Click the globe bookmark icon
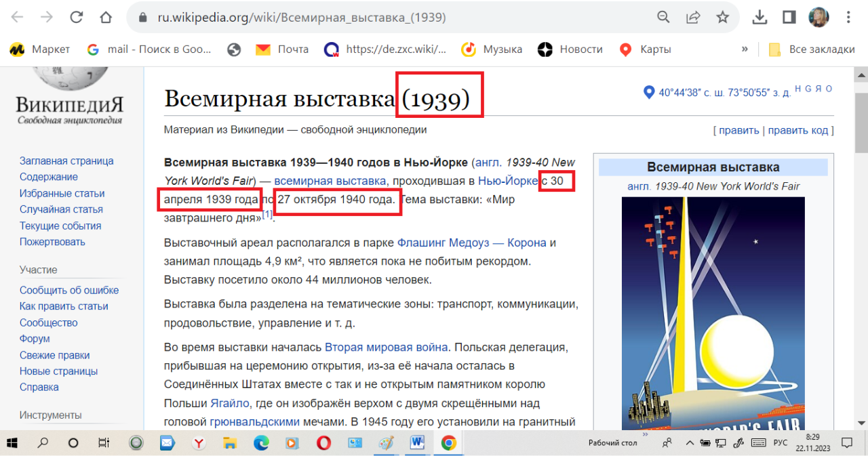868x462 pixels. pos(234,49)
